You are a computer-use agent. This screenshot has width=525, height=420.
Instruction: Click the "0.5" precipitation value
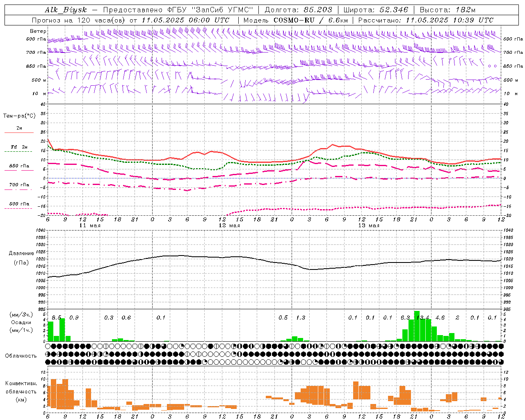[283, 317]
